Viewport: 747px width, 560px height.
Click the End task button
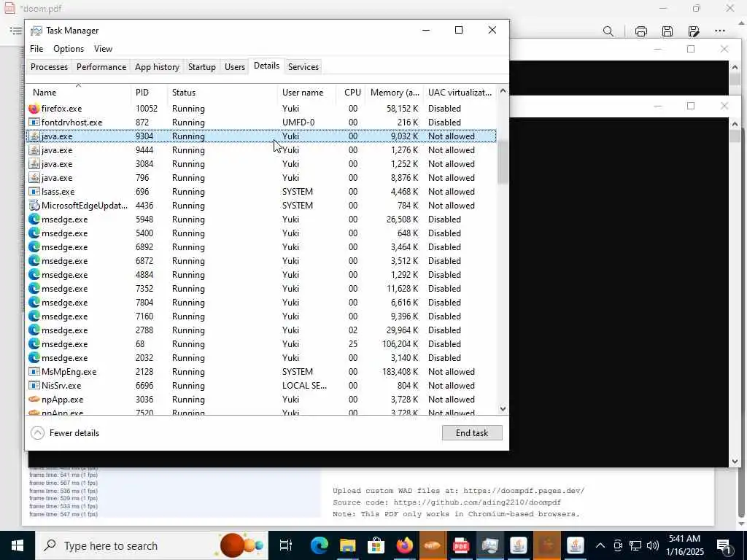(472, 433)
